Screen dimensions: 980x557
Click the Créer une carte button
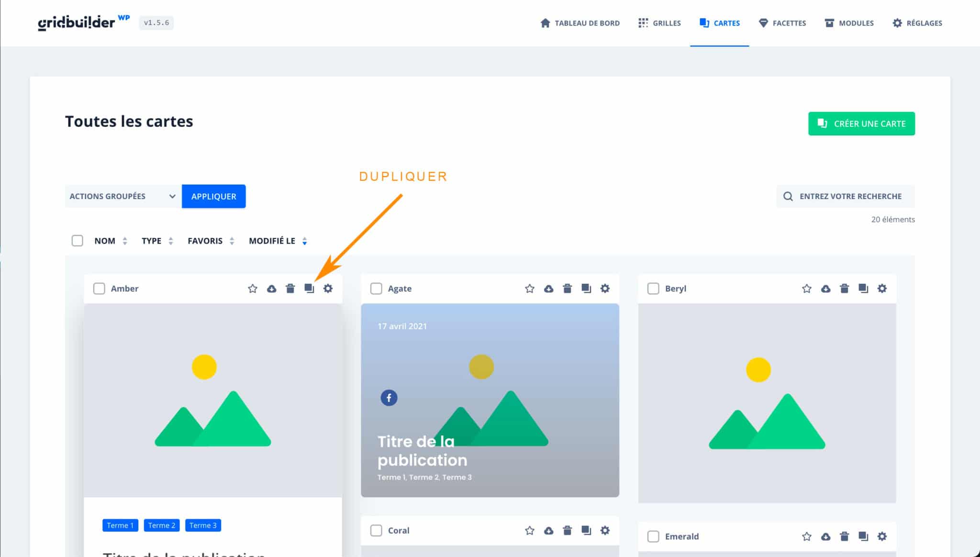click(x=861, y=123)
